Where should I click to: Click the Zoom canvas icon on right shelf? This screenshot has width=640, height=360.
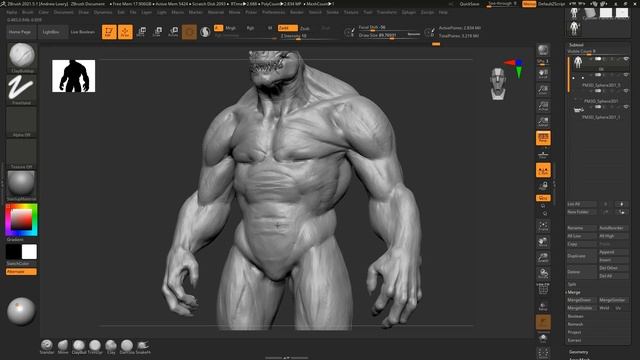tap(543, 90)
